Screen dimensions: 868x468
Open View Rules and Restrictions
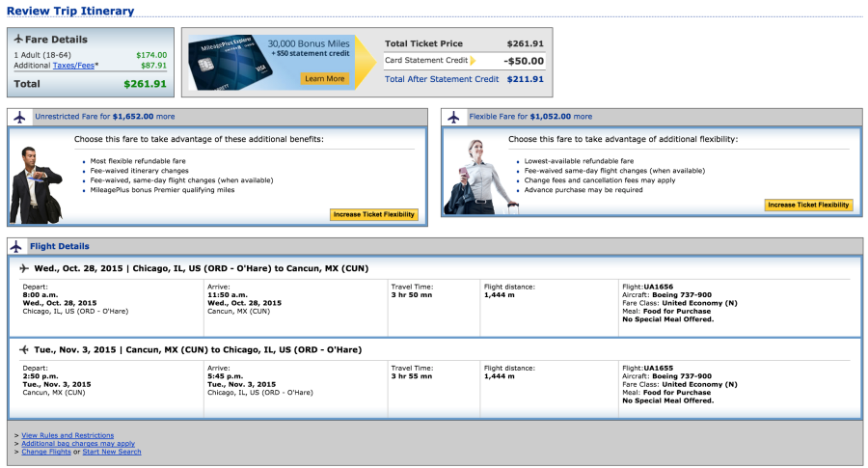(x=68, y=435)
